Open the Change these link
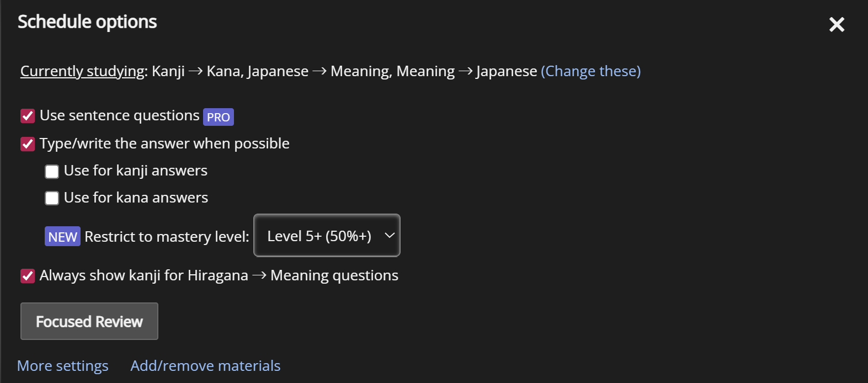Image resolution: width=868 pixels, height=383 pixels. point(590,71)
